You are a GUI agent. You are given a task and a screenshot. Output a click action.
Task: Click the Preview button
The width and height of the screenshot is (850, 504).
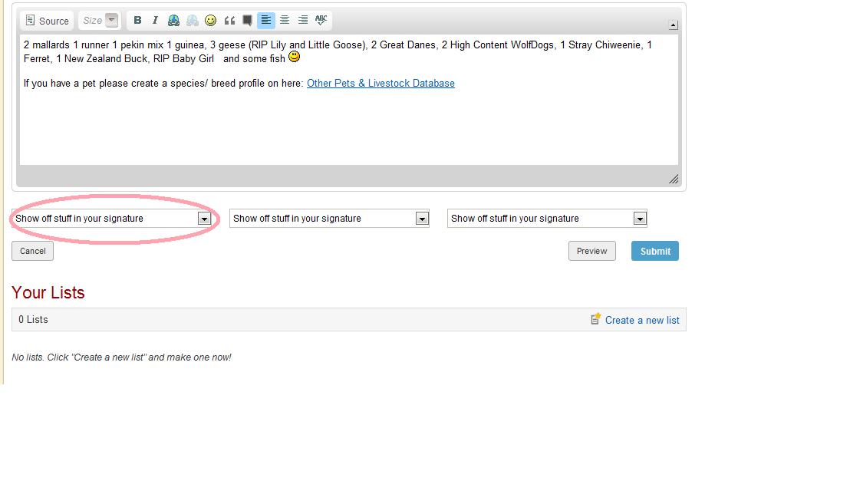pos(591,251)
